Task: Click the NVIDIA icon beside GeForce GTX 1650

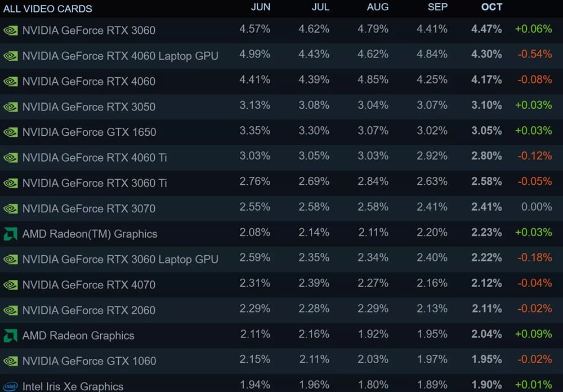Action: point(10,132)
